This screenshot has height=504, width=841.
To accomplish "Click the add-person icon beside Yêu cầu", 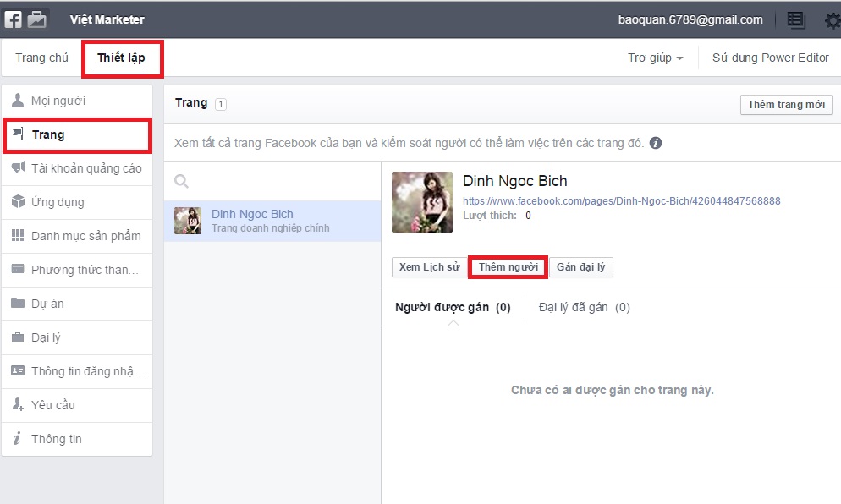I will point(19,404).
